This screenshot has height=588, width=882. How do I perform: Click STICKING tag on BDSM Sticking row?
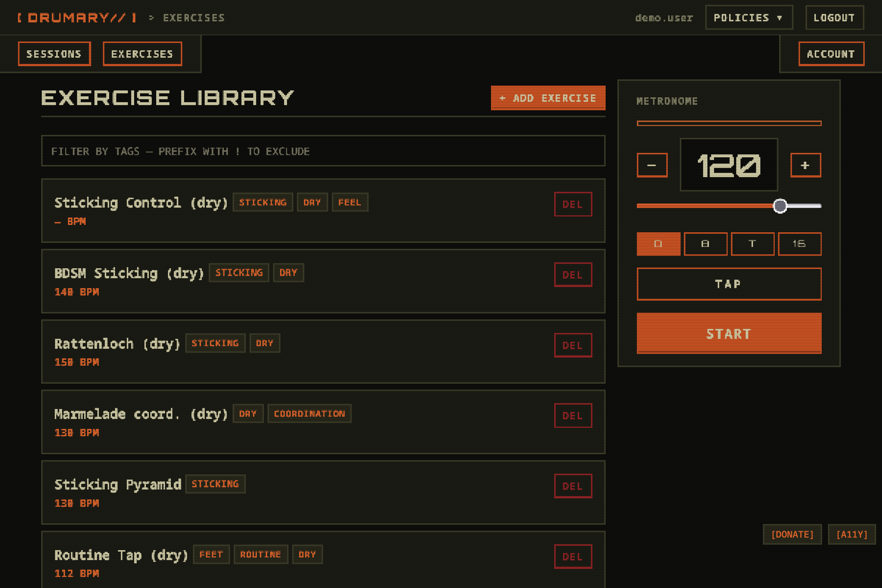click(x=239, y=273)
